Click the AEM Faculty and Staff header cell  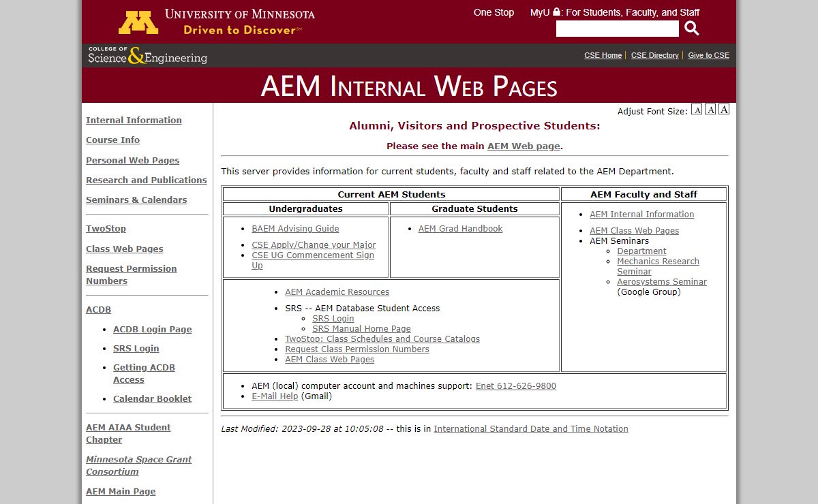coord(643,194)
